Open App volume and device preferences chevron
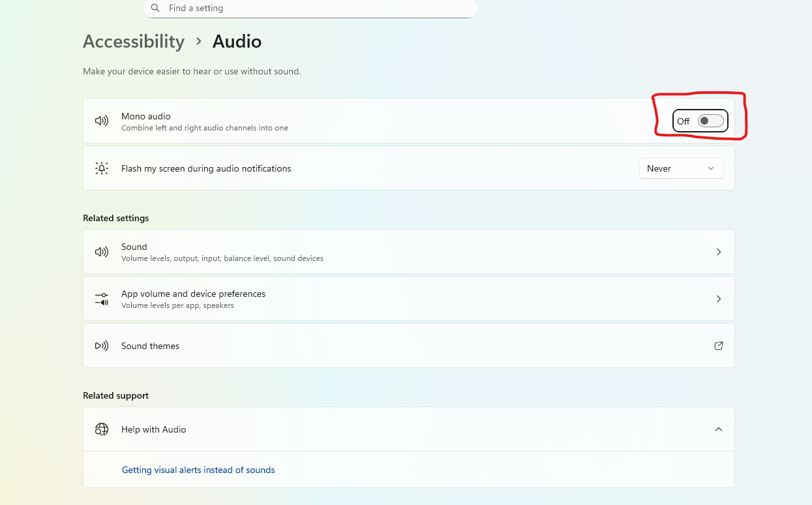The width and height of the screenshot is (812, 505). coord(719,299)
